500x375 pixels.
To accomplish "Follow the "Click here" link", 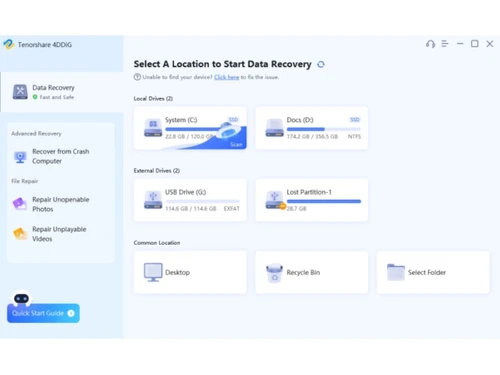I will click(x=227, y=77).
